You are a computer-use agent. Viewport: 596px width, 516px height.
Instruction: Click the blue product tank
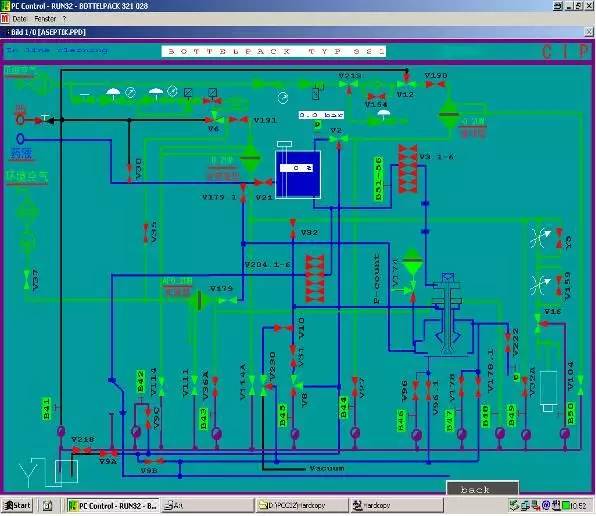298,174
